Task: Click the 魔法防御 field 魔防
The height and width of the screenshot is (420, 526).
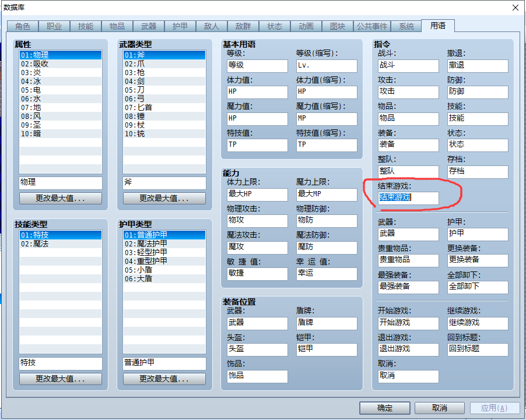Action: coord(327,248)
